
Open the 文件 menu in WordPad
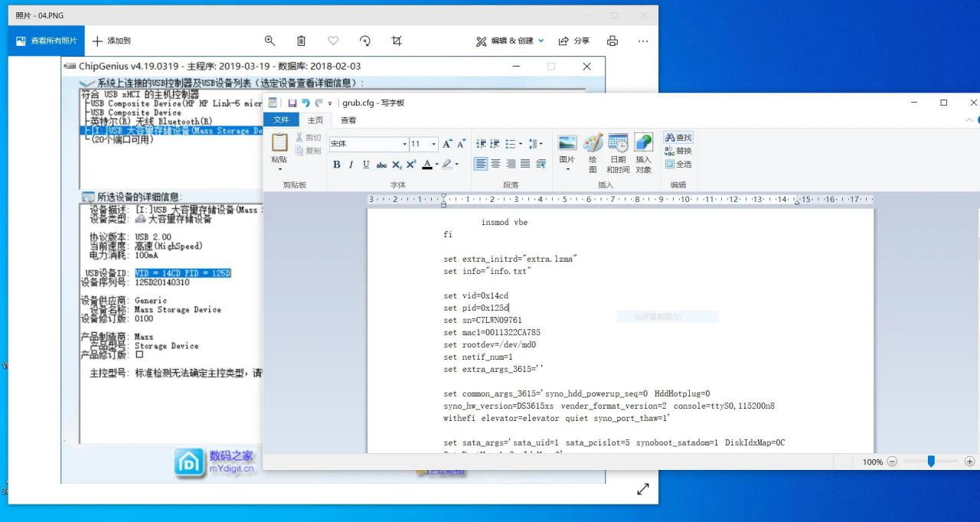coord(281,120)
